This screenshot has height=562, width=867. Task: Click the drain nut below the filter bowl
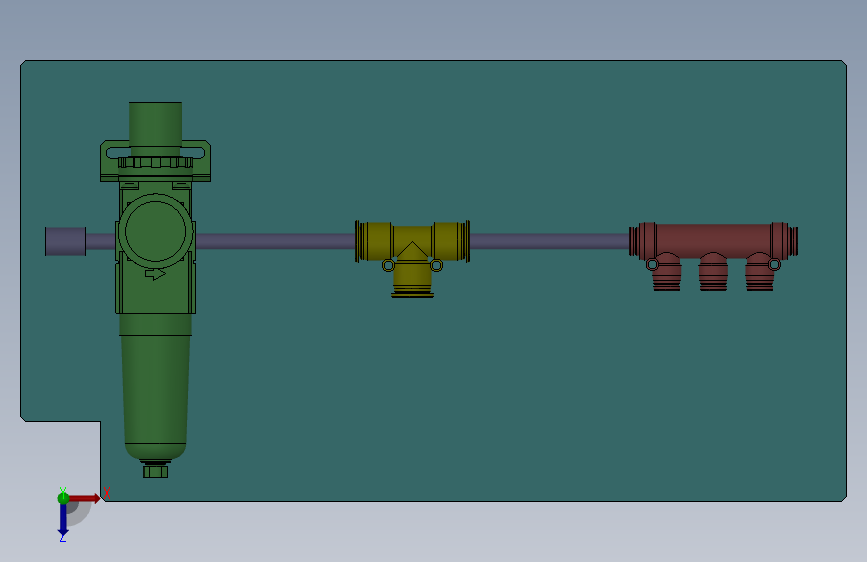point(155,471)
